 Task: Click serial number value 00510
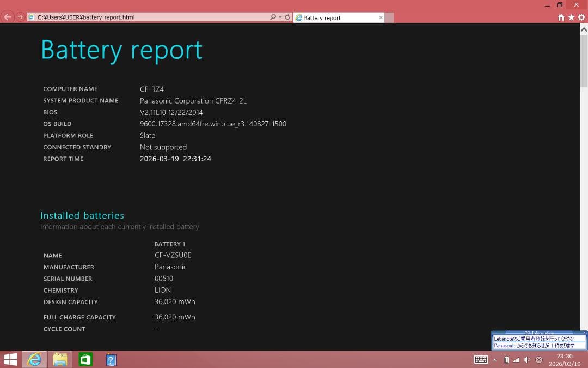pos(164,279)
